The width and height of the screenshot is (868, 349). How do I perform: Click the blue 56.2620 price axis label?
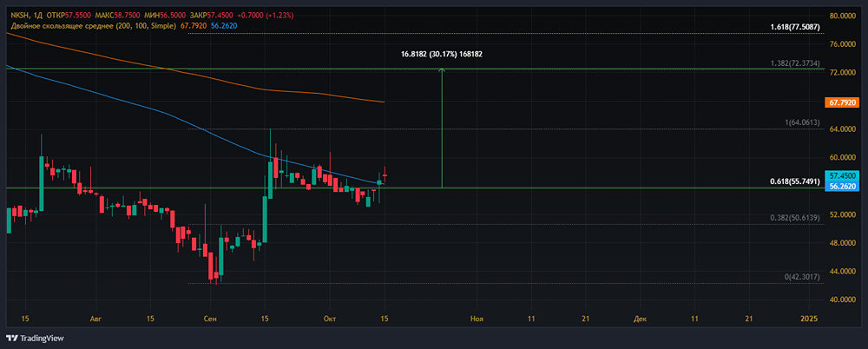pos(841,187)
